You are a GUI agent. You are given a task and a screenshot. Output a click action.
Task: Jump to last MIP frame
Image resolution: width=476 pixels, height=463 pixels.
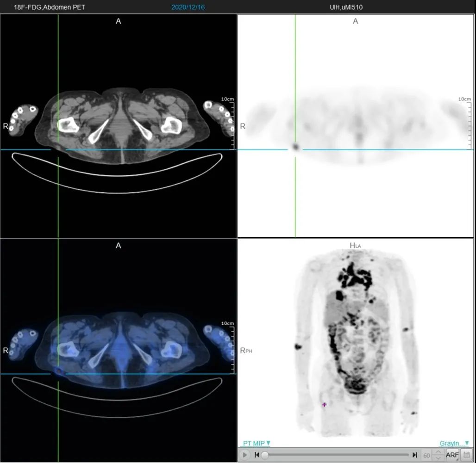coord(415,455)
